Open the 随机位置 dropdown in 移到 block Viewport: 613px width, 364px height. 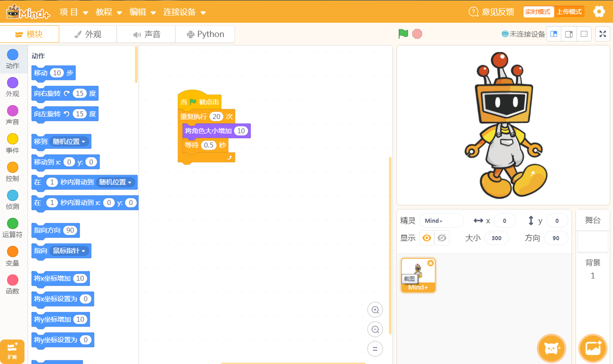pyautogui.click(x=70, y=142)
